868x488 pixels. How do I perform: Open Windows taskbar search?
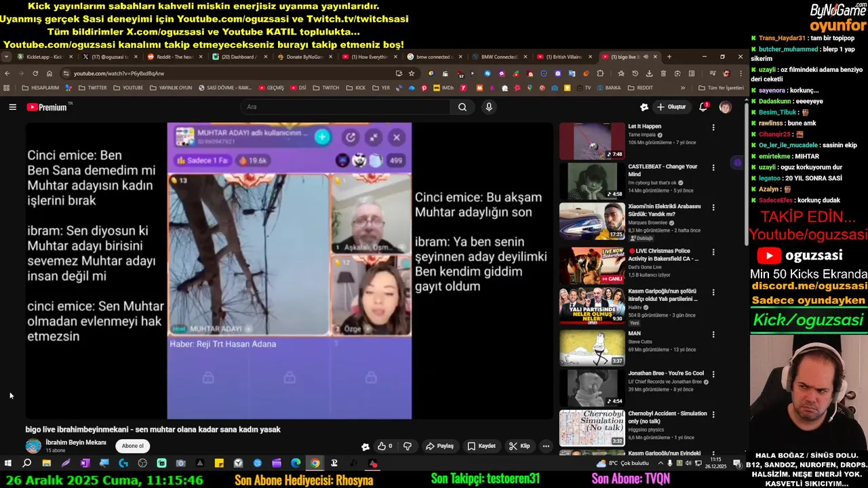click(27, 464)
